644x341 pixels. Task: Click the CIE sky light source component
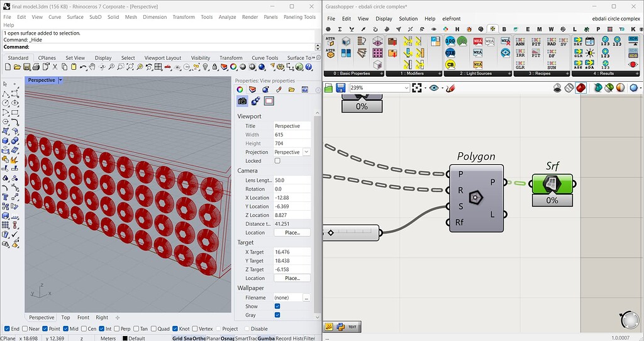point(450,53)
